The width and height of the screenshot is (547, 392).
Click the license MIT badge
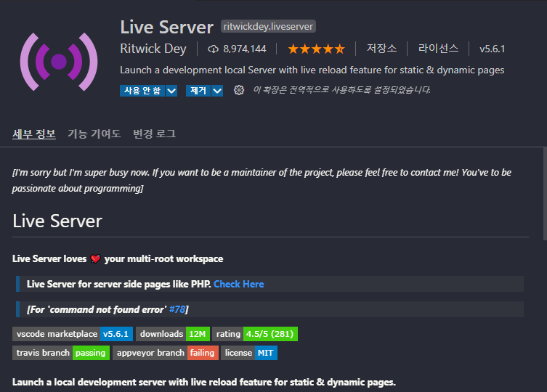pyautogui.click(x=249, y=353)
